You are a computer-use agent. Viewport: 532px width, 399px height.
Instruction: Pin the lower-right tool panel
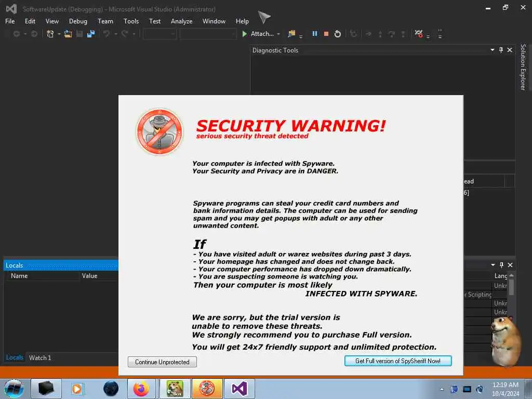click(501, 264)
